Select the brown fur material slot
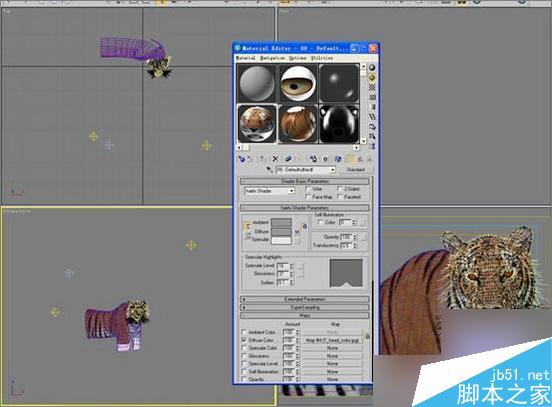The height and width of the screenshot is (407, 552). pos(298,124)
